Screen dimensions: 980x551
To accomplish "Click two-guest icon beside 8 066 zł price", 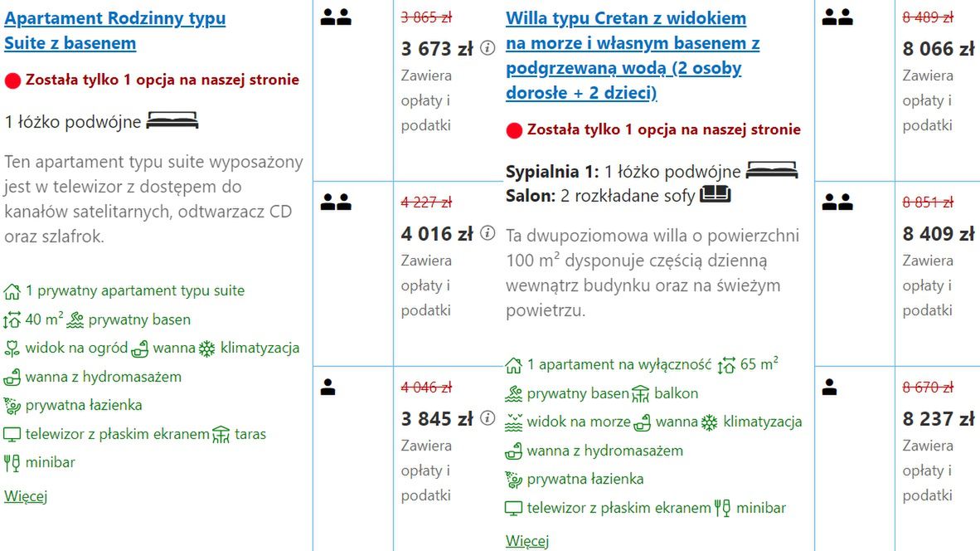I will (x=837, y=17).
